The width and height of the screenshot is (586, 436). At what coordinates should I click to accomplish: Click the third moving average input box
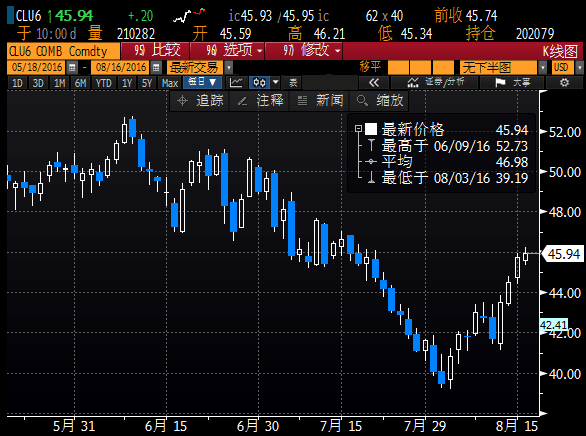(x=443, y=68)
